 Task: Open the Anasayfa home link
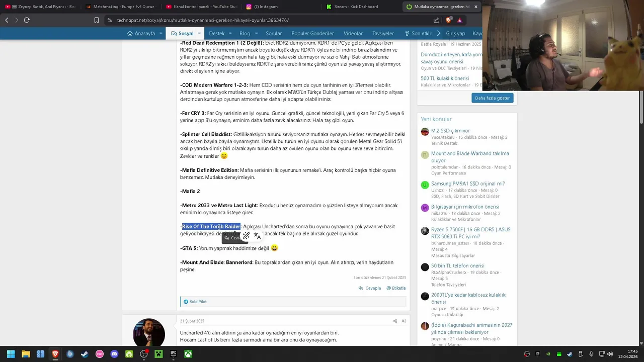coord(141,34)
